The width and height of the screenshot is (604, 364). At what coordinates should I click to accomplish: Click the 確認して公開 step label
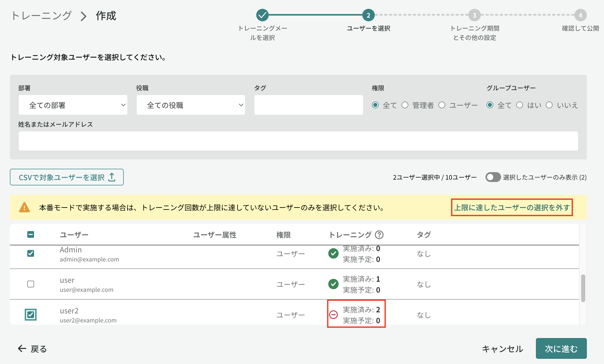581,28
